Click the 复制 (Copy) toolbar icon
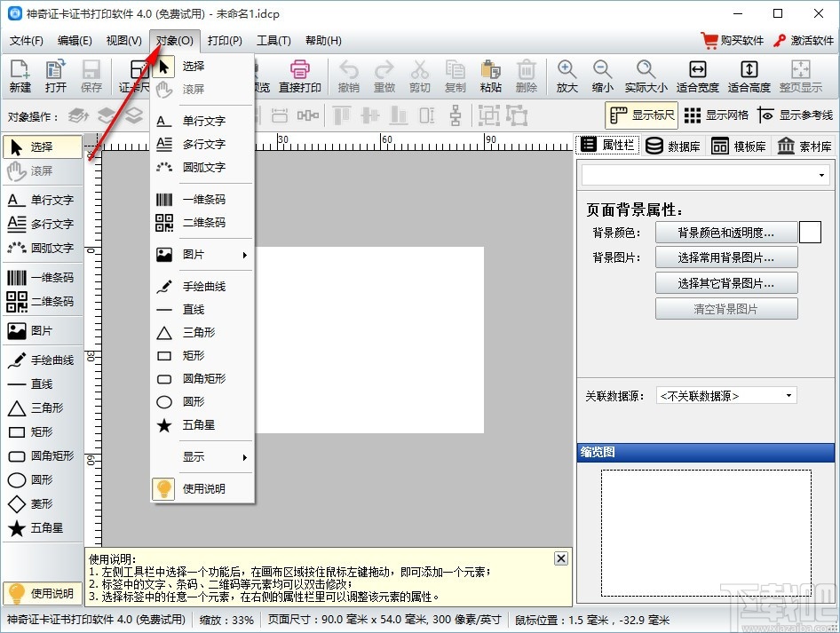The image size is (840, 633). (456, 75)
